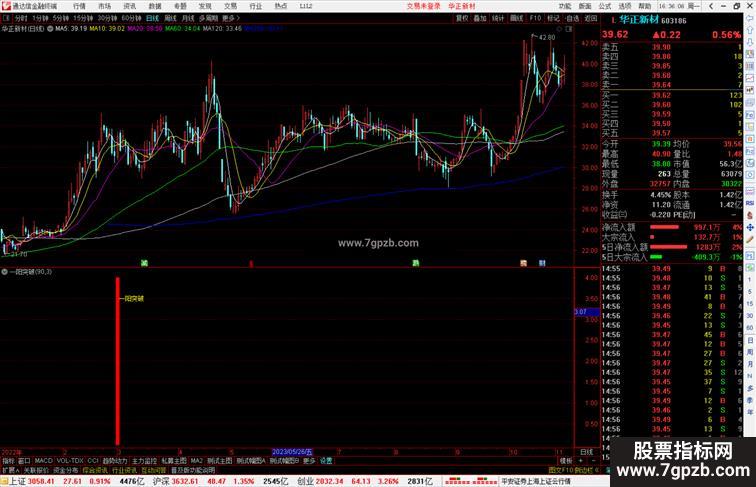This screenshot has width=756, height=487.
Task: Click the RSI indicator icon in right sidebar
Action: [750, 203]
